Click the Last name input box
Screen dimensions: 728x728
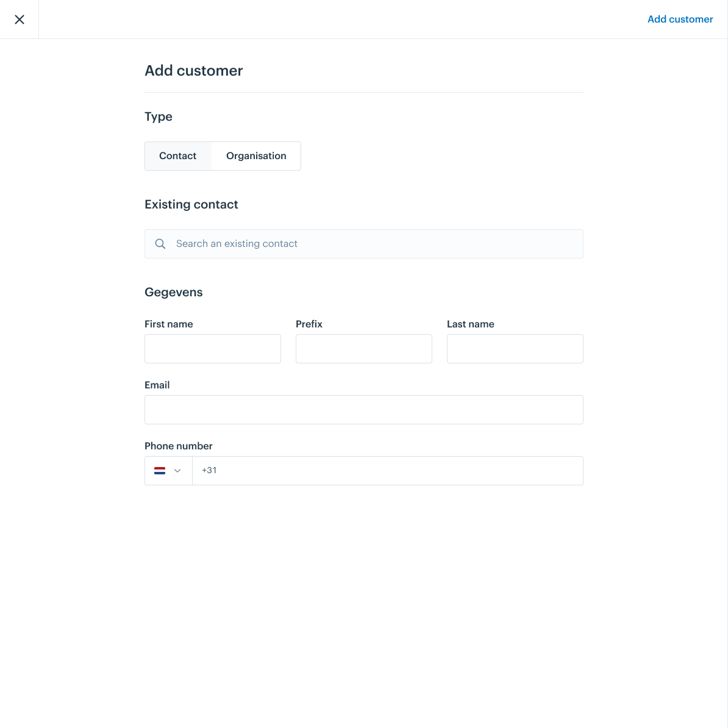click(515, 349)
